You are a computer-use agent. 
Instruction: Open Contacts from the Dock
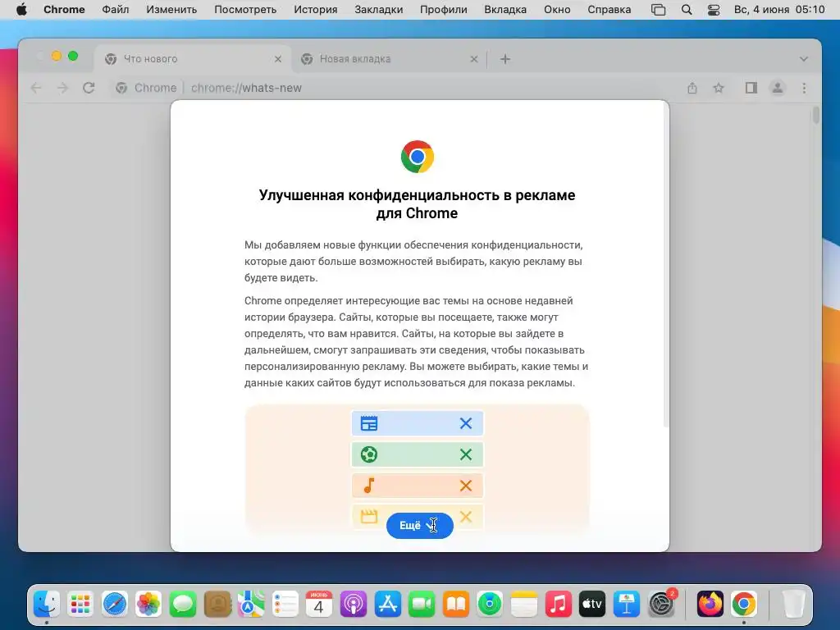[x=217, y=605]
